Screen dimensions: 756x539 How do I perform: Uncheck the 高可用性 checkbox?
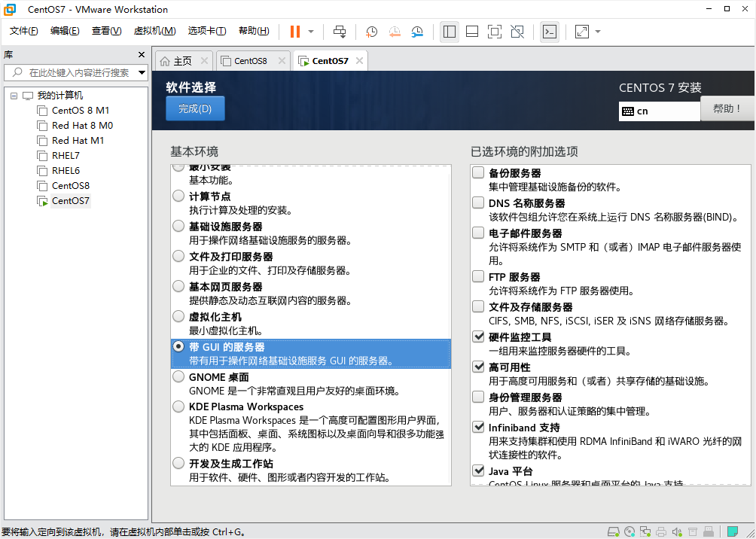point(478,367)
